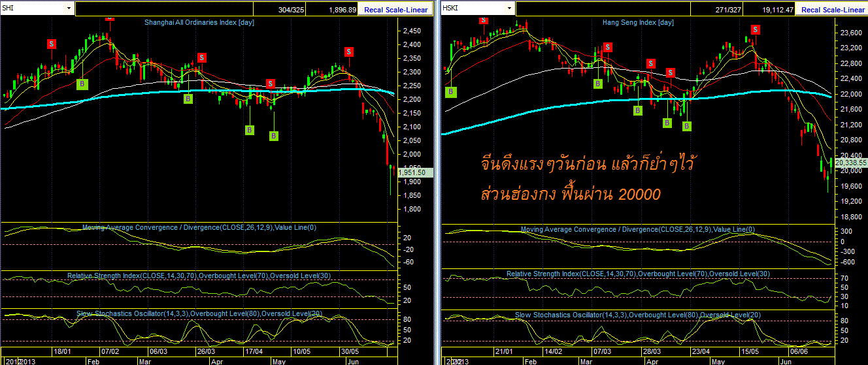The height and width of the screenshot is (365, 868).
Task: Click the Jun month label on Shanghai axis
Action: click(x=352, y=360)
